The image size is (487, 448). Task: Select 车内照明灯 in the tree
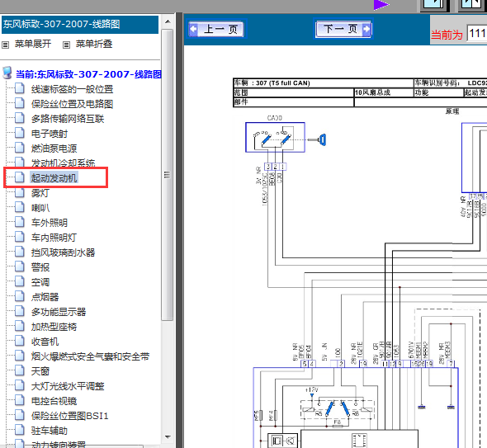[54, 238]
